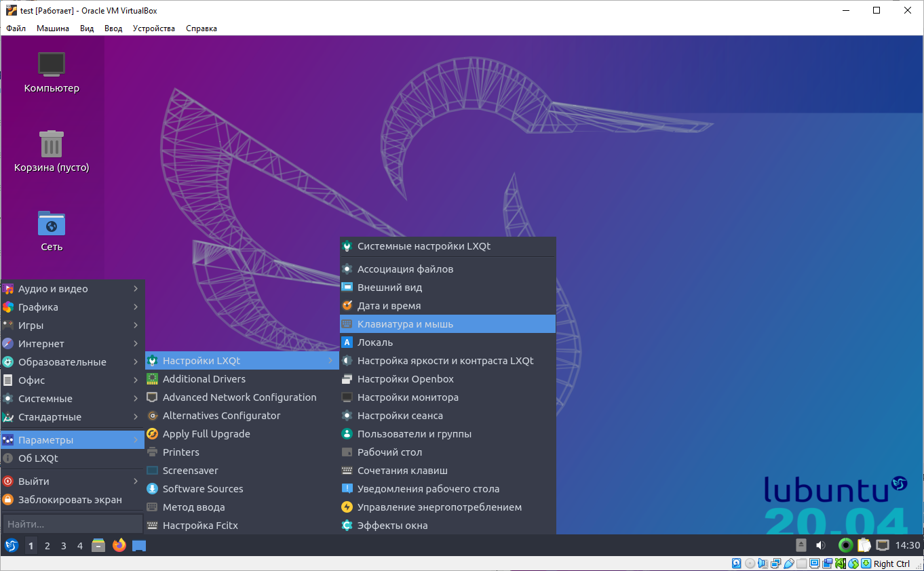Open Сочетания клавиш settings
Screen dimensions: 924x571
[x=448, y=471]
